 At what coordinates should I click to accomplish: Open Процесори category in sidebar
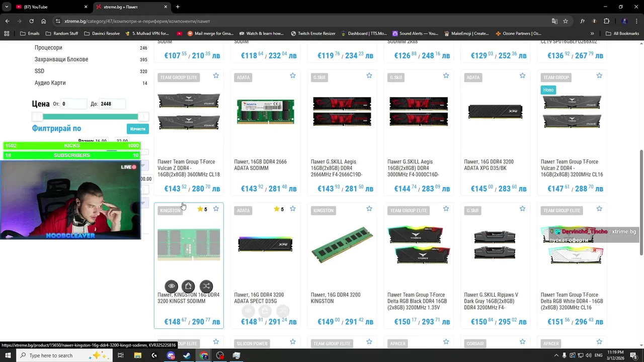point(48,48)
